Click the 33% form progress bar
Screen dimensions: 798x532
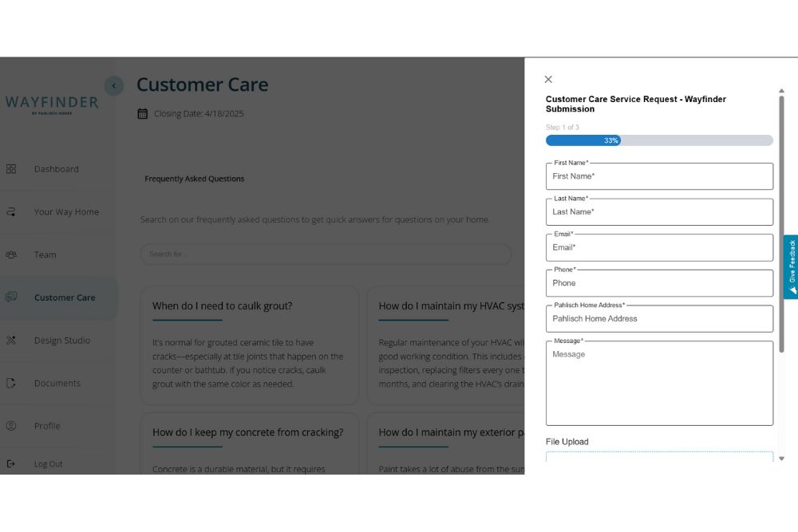point(659,140)
